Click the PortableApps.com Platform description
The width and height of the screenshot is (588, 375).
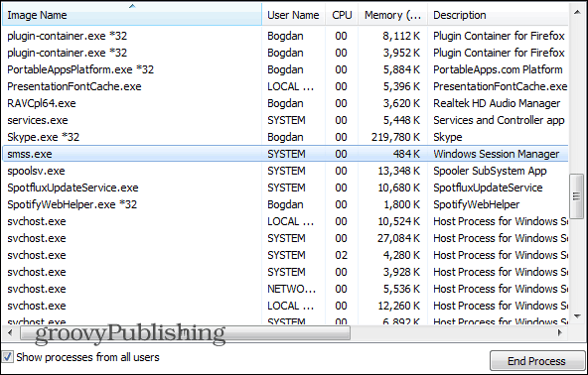[498, 69]
